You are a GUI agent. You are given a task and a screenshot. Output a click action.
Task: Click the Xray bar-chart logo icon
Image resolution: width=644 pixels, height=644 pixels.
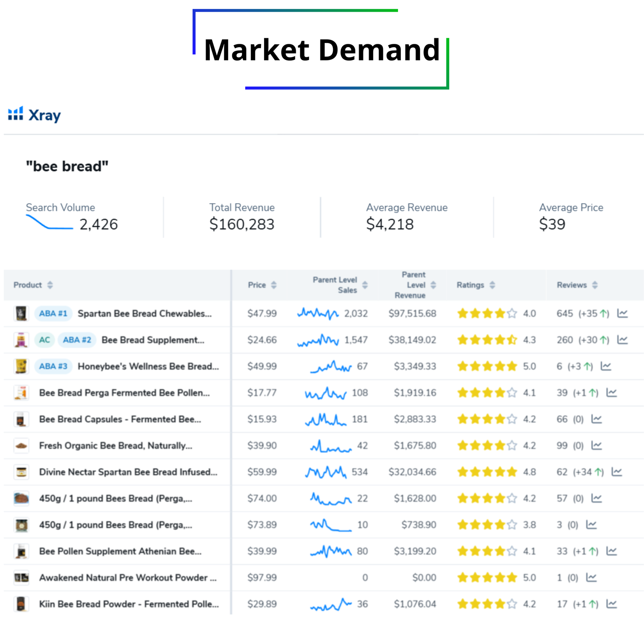point(16,114)
